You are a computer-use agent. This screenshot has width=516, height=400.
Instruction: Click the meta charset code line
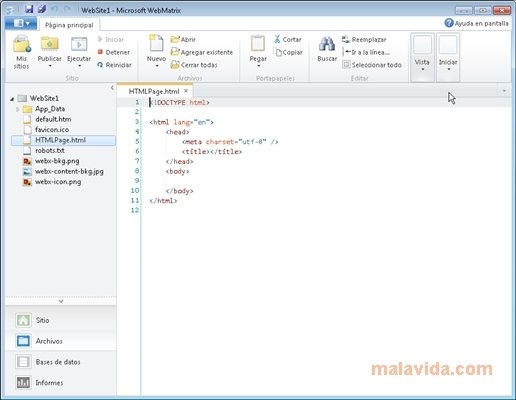coord(230,142)
